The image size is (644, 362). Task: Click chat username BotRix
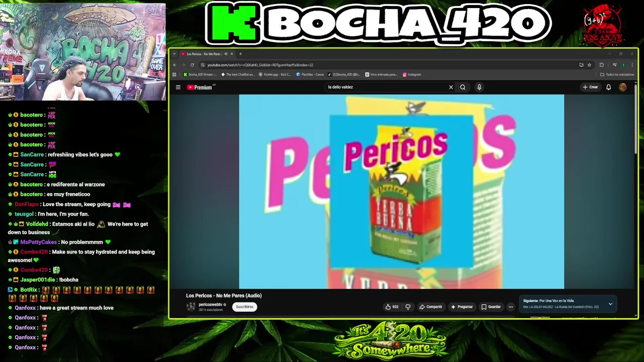click(x=29, y=290)
